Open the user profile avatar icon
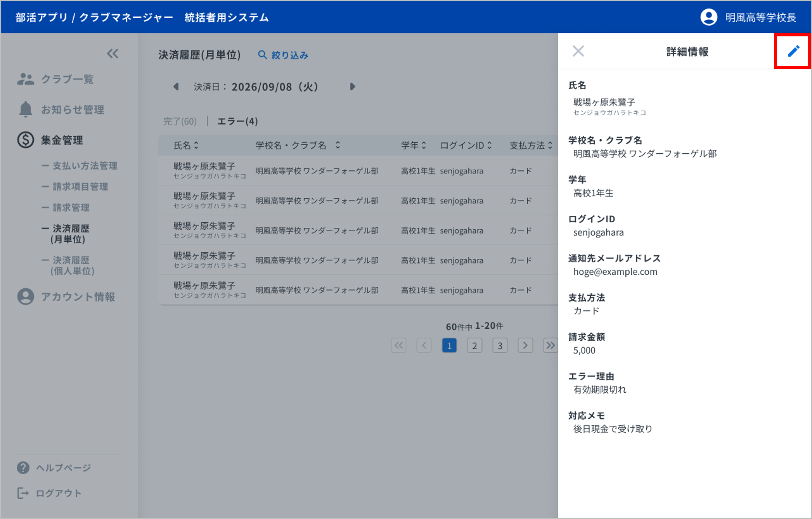This screenshot has width=812, height=519. 709,17
